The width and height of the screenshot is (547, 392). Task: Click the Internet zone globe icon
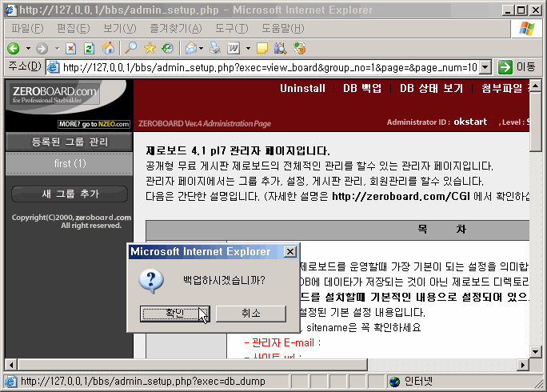point(395,382)
